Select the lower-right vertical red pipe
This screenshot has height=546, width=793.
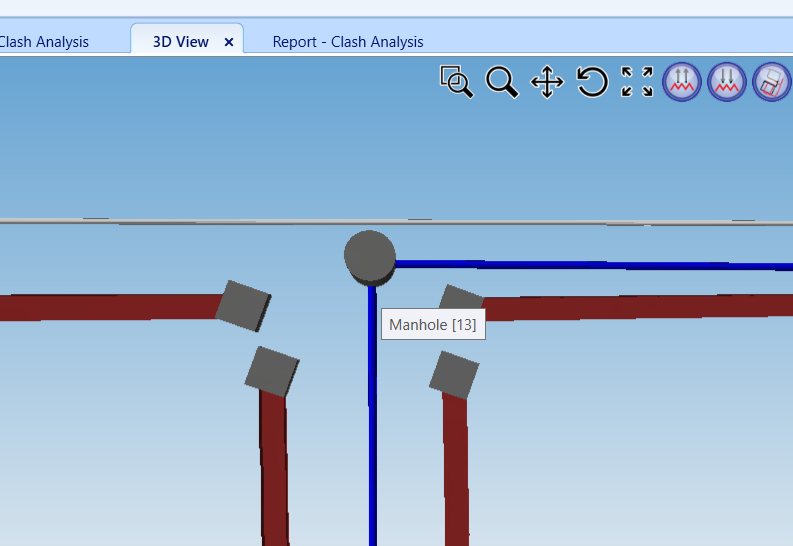point(456,470)
